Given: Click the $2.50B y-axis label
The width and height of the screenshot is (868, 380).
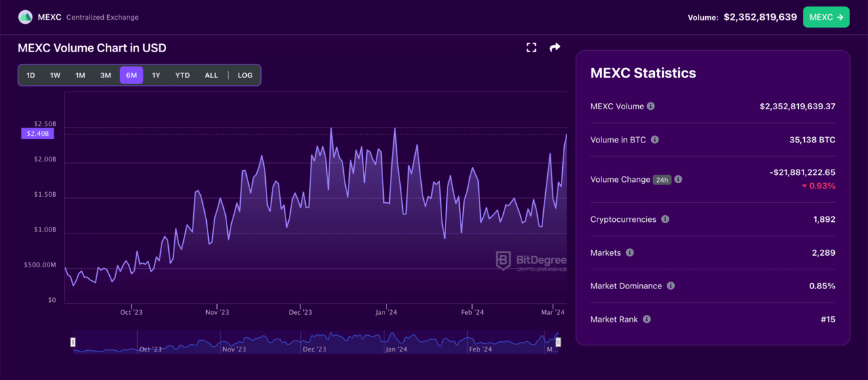Looking at the screenshot, I should (x=45, y=124).
